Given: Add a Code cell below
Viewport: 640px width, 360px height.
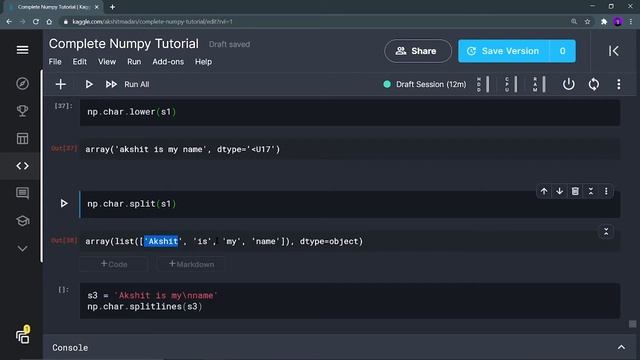Looking at the screenshot, I should 114,264.
